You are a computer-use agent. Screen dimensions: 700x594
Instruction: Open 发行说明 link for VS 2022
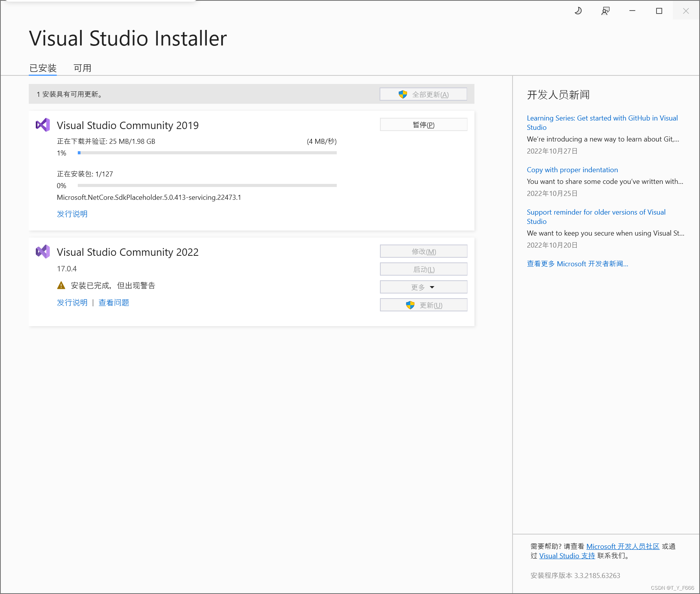click(x=72, y=302)
